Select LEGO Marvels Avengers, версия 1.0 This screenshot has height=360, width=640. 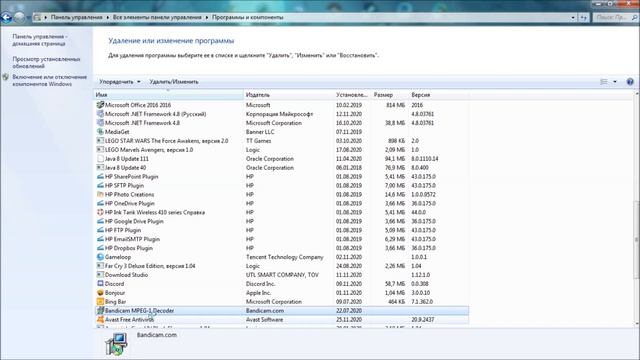[282, 150]
